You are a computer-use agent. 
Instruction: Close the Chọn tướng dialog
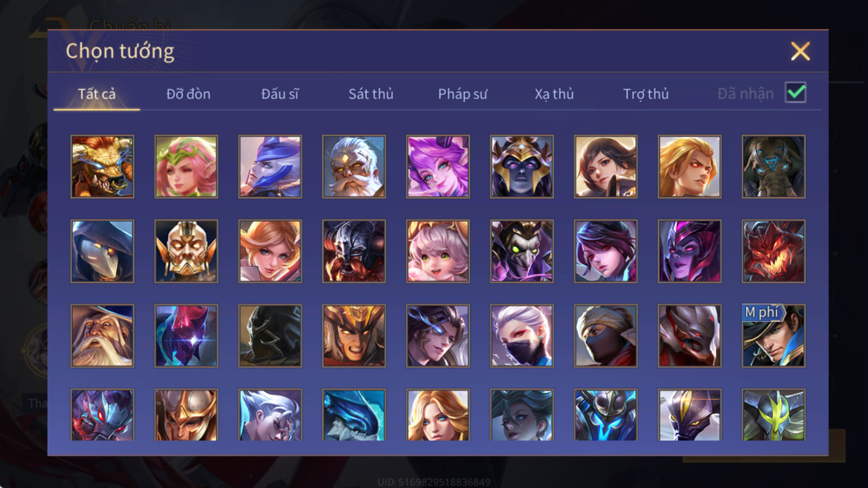coord(800,51)
